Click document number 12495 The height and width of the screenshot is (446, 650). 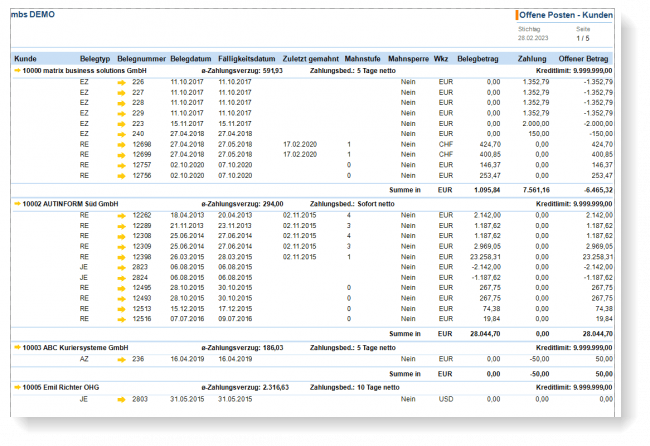coord(143,287)
